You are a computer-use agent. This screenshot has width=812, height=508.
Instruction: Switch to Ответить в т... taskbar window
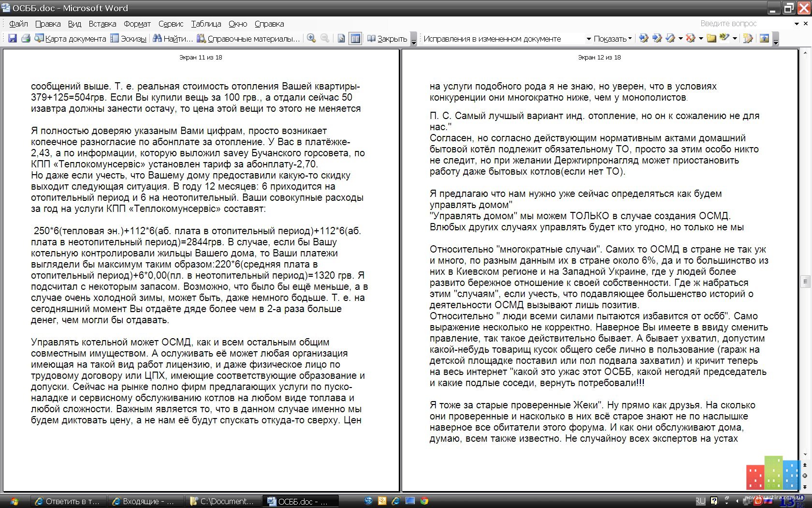coord(68,501)
